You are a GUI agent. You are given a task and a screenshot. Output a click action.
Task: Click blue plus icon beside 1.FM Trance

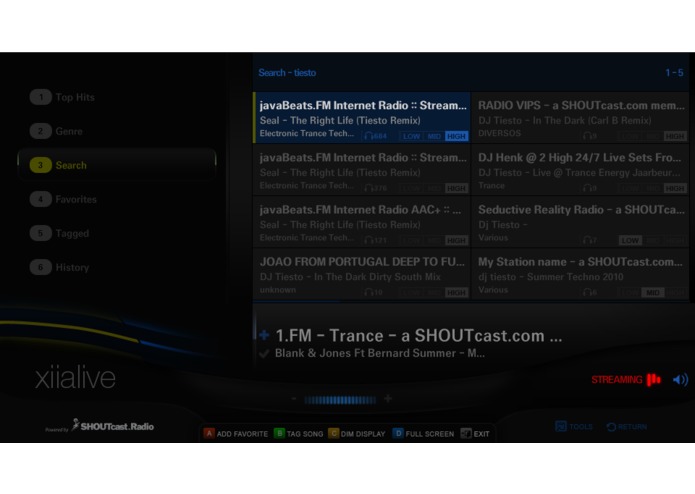[264, 335]
